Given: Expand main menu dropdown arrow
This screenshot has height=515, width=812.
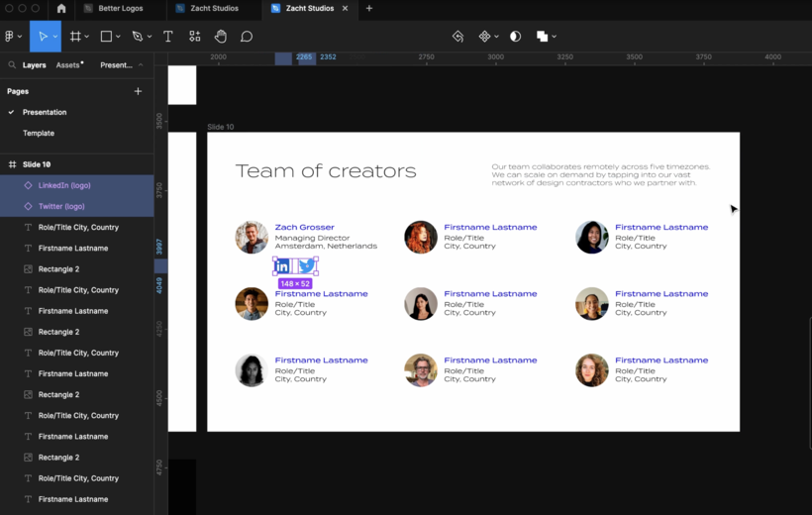Looking at the screenshot, I should coord(20,37).
